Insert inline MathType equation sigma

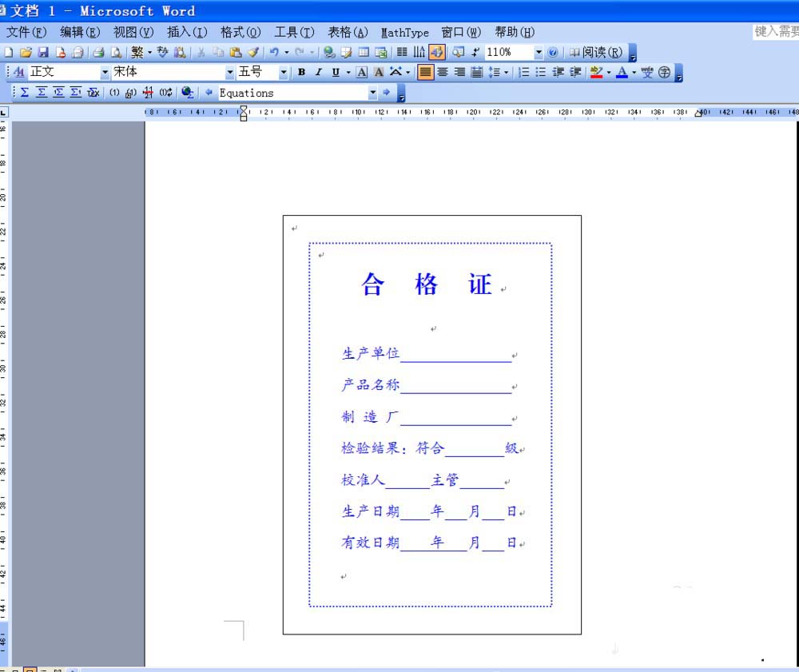[x=25, y=93]
